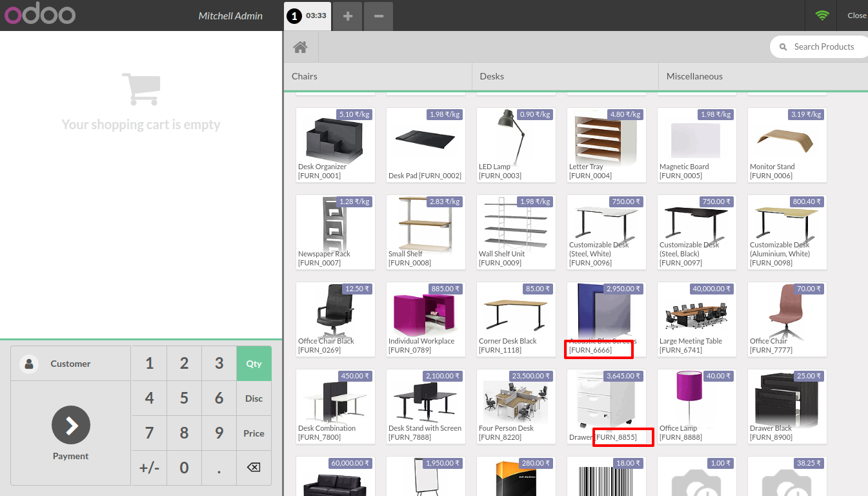Image resolution: width=868 pixels, height=496 pixels.
Task: Add the 18.00 barcode product
Action: tap(607, 477)
